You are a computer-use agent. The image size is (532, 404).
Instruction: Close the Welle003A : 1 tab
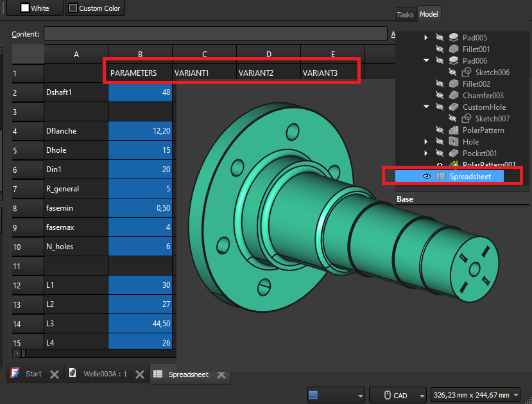140,374
